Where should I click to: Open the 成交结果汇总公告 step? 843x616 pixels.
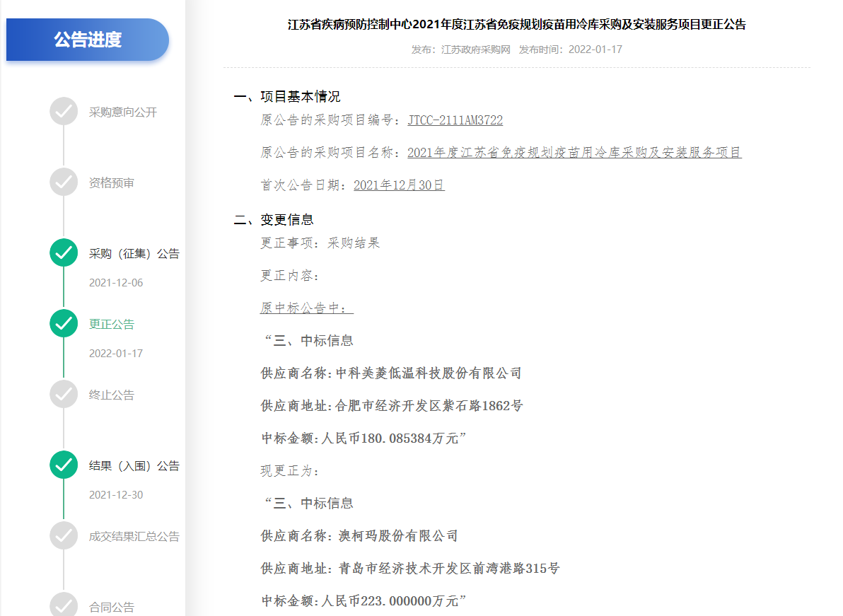[134, 537]
